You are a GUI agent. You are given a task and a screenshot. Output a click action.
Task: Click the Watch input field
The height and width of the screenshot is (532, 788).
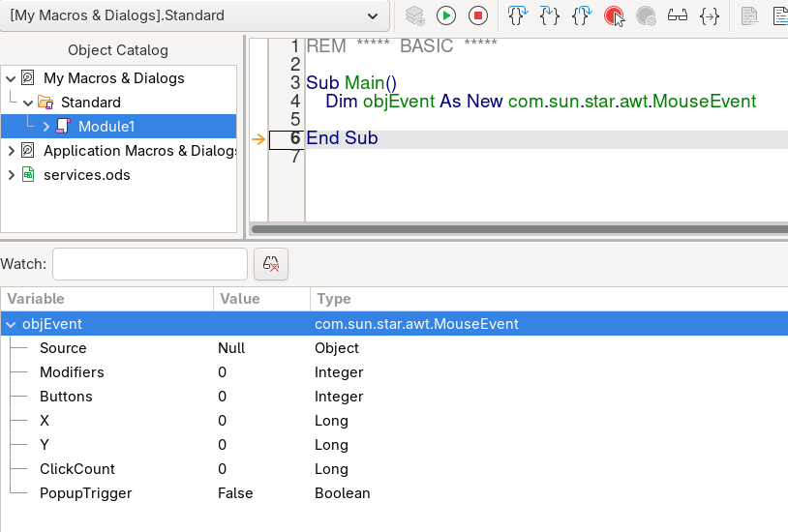point(150,264)
